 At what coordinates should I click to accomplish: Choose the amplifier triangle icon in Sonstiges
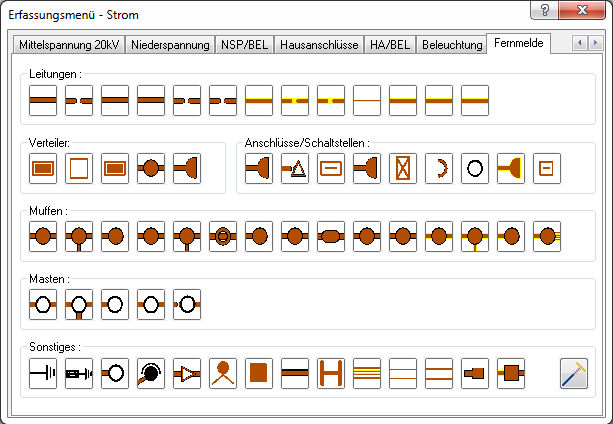point(187,373)
